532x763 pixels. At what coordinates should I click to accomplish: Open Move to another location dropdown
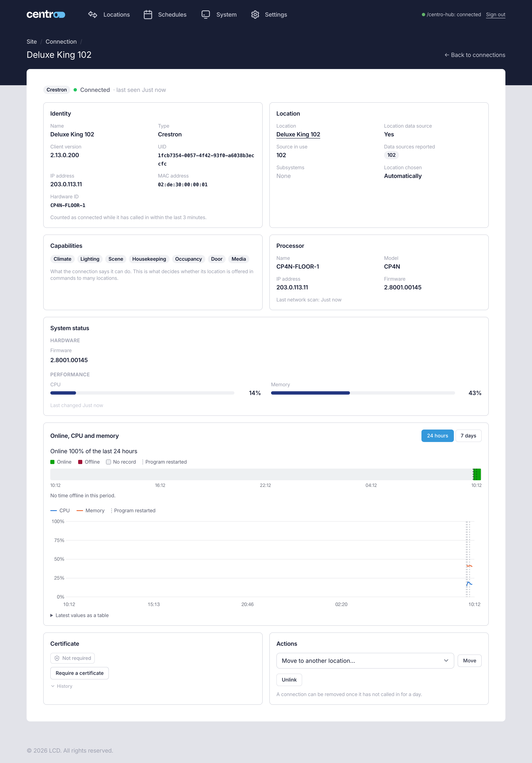(x=365, y=661)
